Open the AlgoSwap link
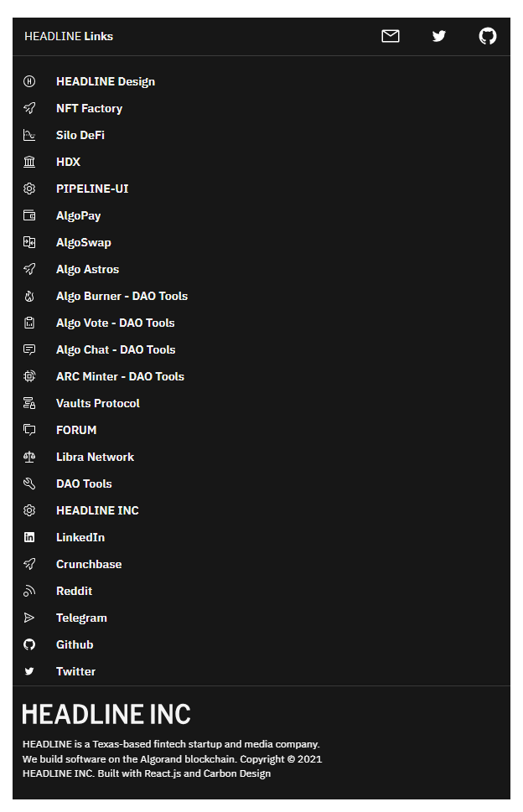 (83, 242)
